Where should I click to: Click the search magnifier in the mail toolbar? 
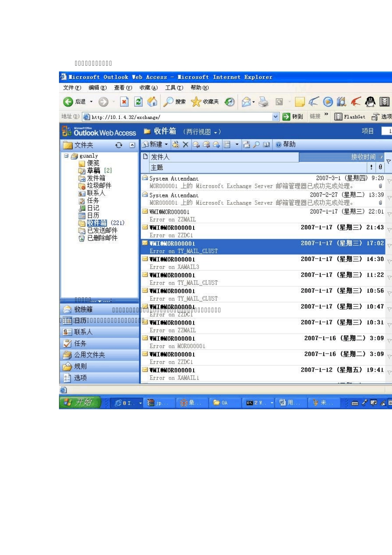click(x=256, y=145)
